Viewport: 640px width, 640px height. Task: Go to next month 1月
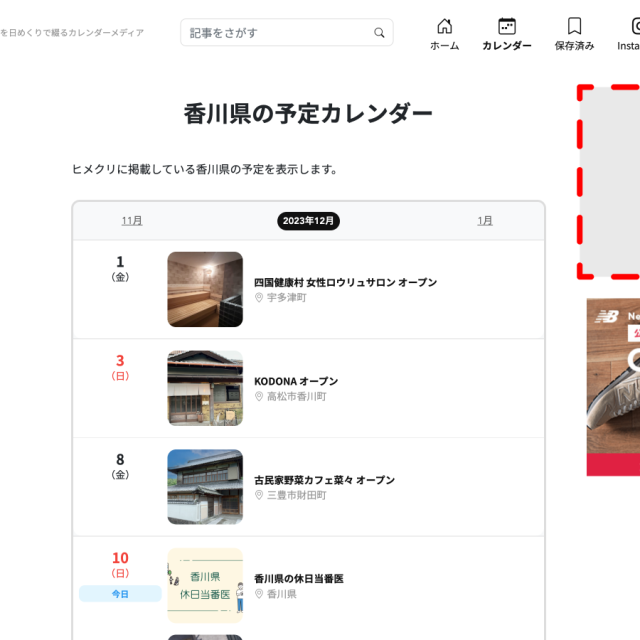485,221
